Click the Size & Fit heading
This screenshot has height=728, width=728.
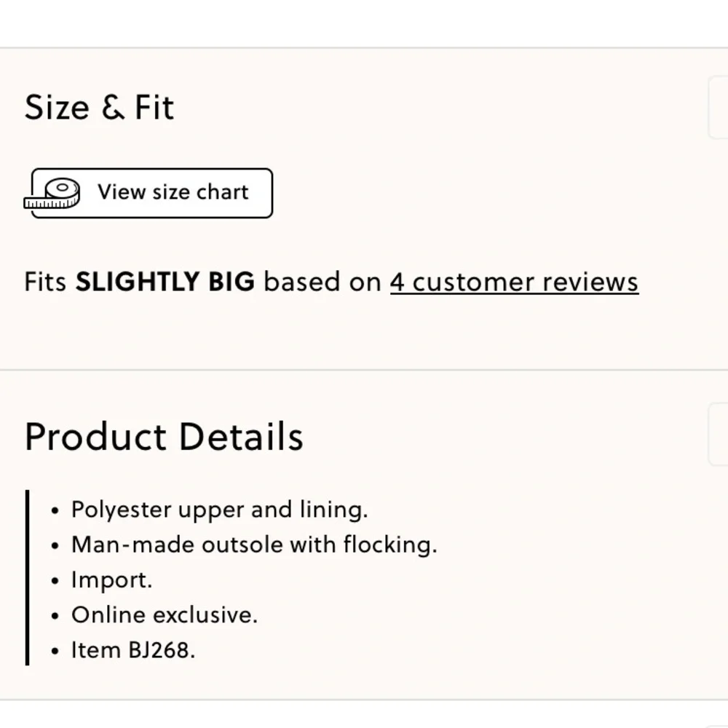click(x=99, y=108)
